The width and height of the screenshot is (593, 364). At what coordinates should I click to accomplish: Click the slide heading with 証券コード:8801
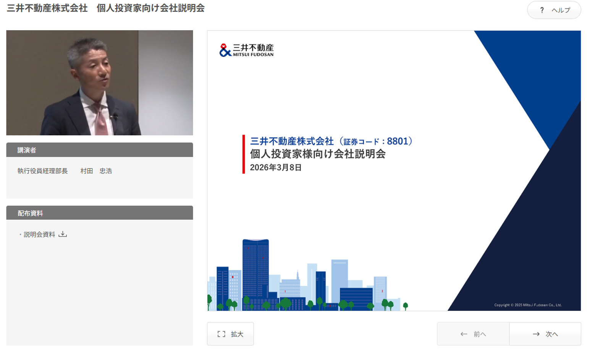[331, 141]
